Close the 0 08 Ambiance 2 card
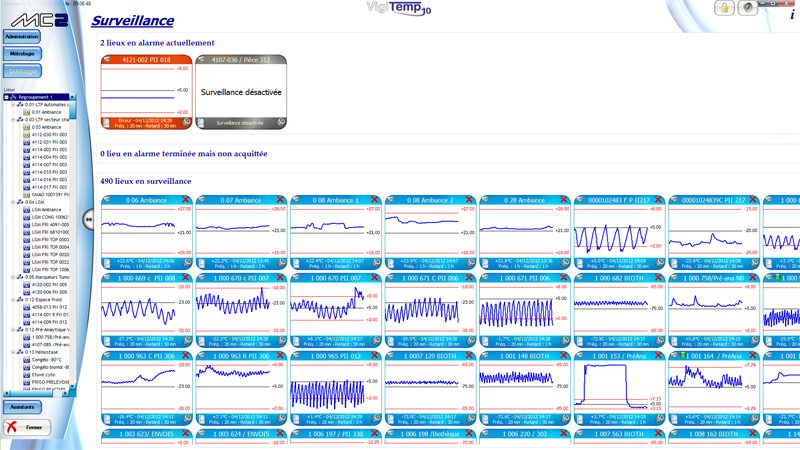The height and width of the screenshot is (450, 800). pos(469,199)
